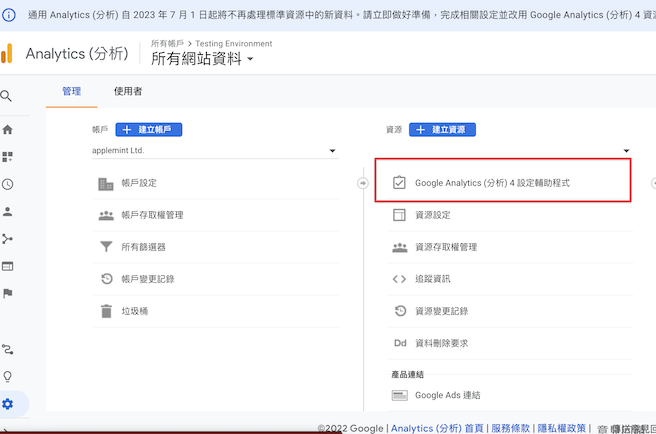Image resolution: width=656 pixels, height=434 pixels.
Task: Open the Discover lightbulb icon
Action: click(8, 377)
